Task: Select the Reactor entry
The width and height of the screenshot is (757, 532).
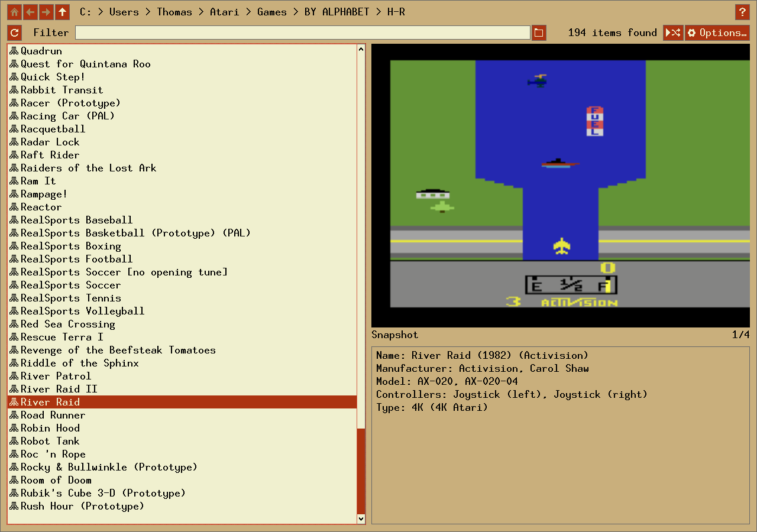Action: pyautogui.click(x=182, y=207)
